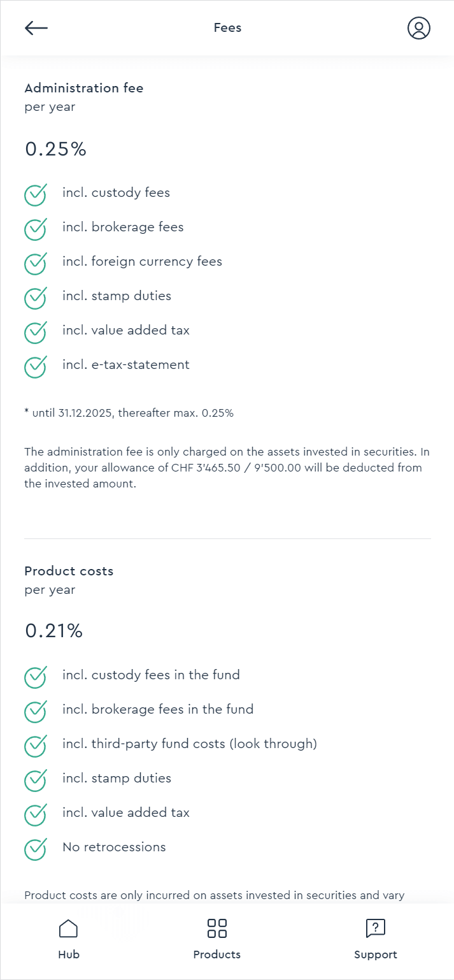Click the Fees page title

227,28
